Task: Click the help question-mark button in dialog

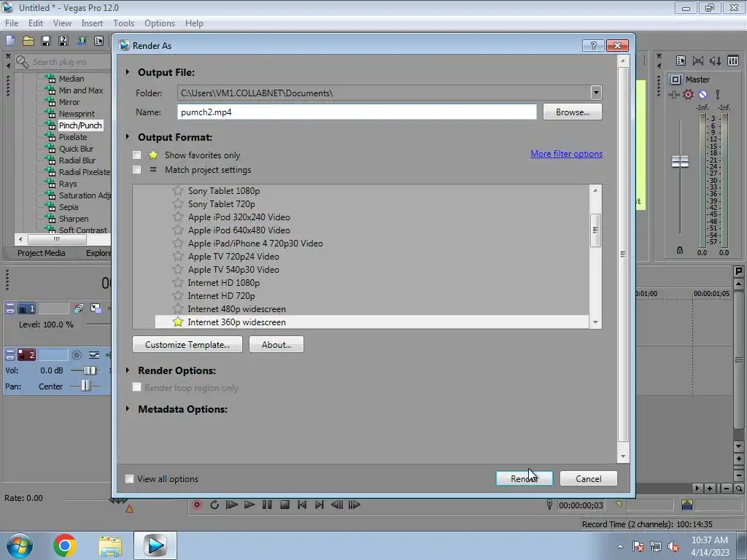Action: 593,45
